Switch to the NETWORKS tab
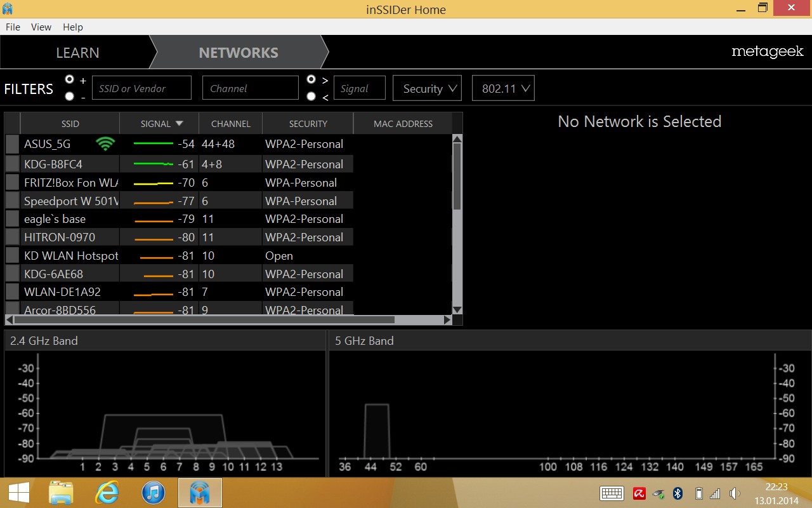 pyautogui.click(x=239, y=53)
